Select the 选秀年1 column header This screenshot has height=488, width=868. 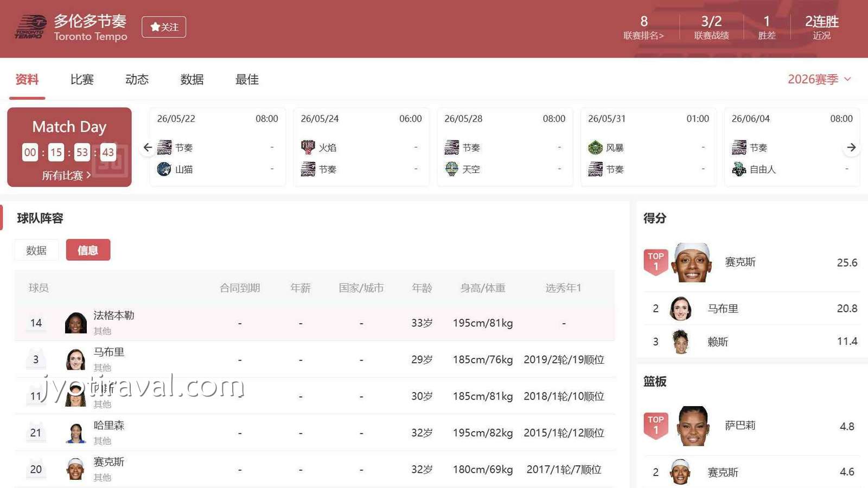[x=563, y=288]
